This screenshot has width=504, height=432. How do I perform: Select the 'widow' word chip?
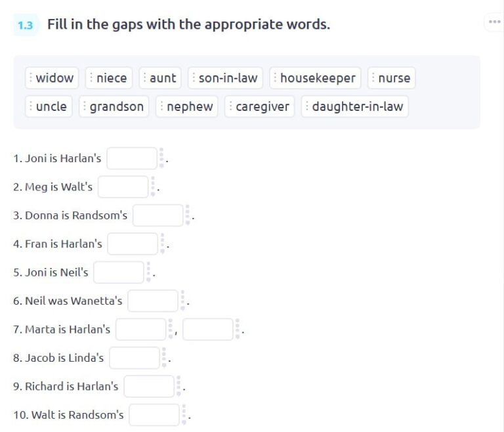coord(52,78)
